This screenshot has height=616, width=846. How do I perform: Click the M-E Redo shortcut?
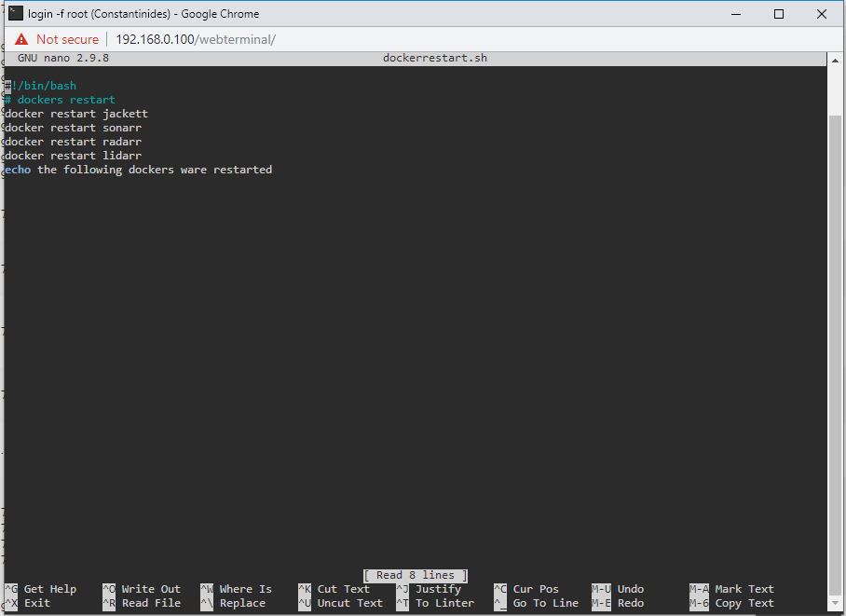(618, 603)
